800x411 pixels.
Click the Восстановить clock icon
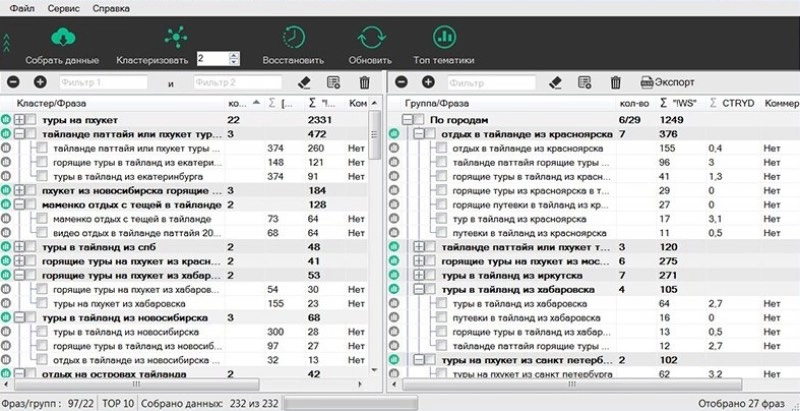pos(293,37)
